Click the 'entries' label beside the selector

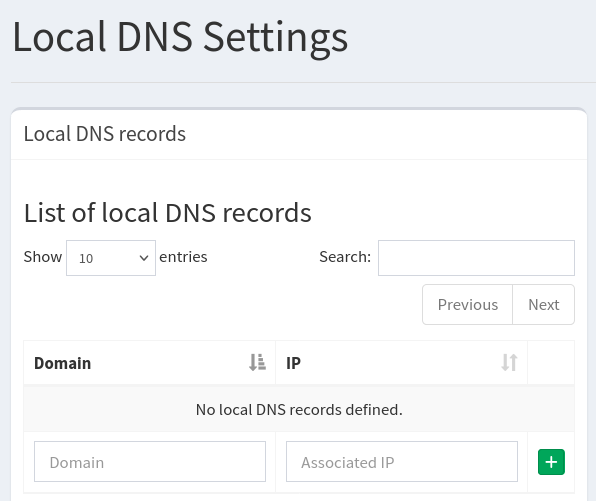[183, 257]
